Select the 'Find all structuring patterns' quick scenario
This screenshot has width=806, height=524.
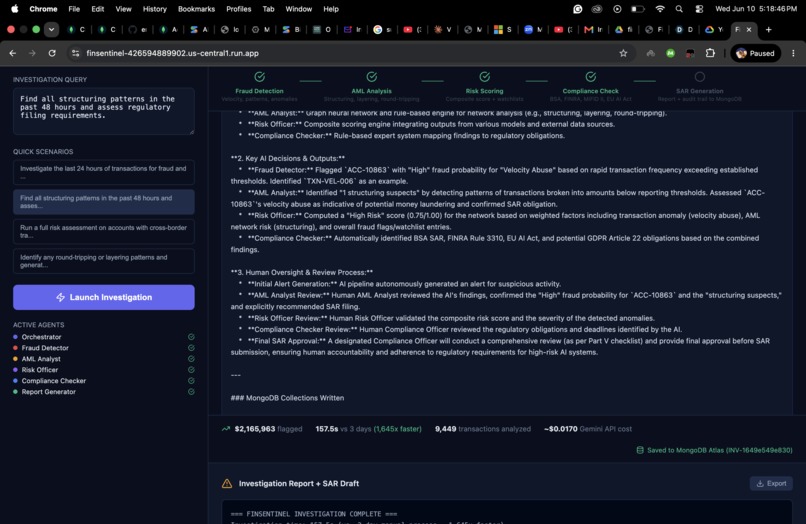pyautogui.click(x=104, y=202)
